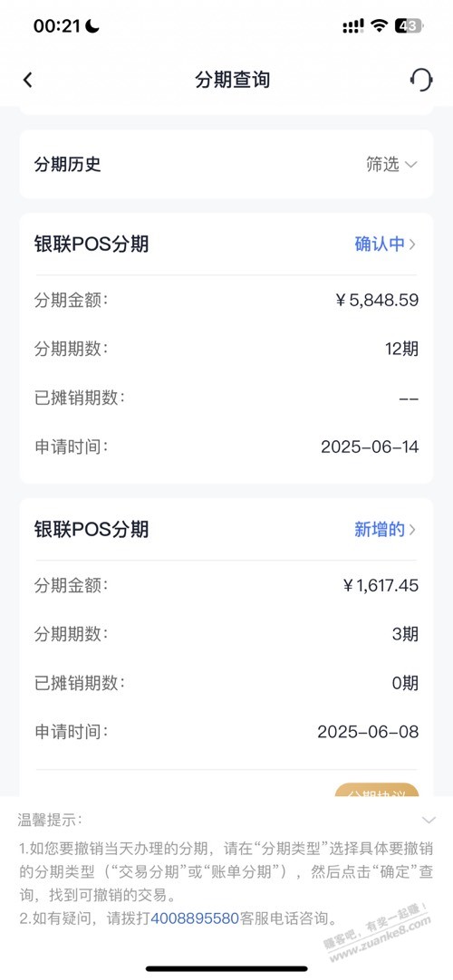The height and width of the screenshot is (980, 453).
Task: Tap the battery indicator icon
Action: pos(410,25)
